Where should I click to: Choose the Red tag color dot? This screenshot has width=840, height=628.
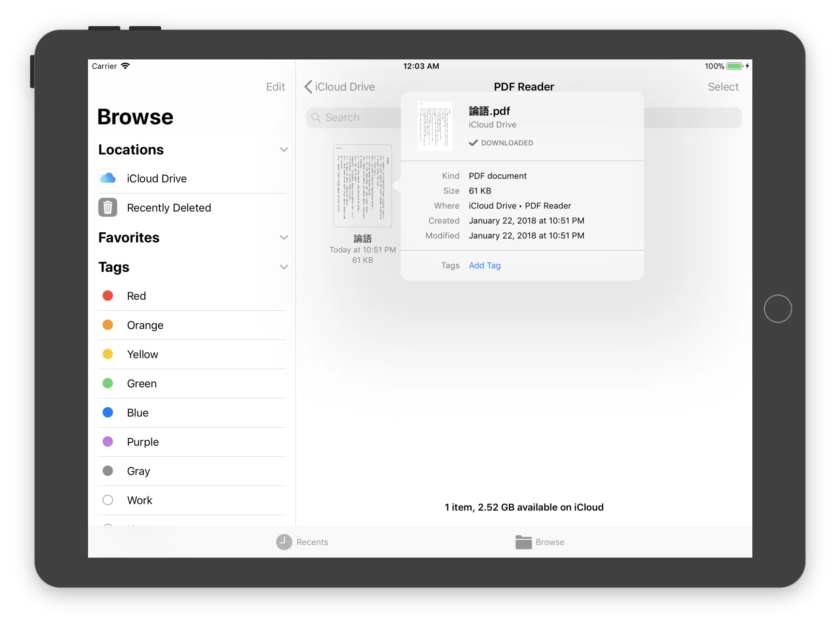click(x=108, y=296)
